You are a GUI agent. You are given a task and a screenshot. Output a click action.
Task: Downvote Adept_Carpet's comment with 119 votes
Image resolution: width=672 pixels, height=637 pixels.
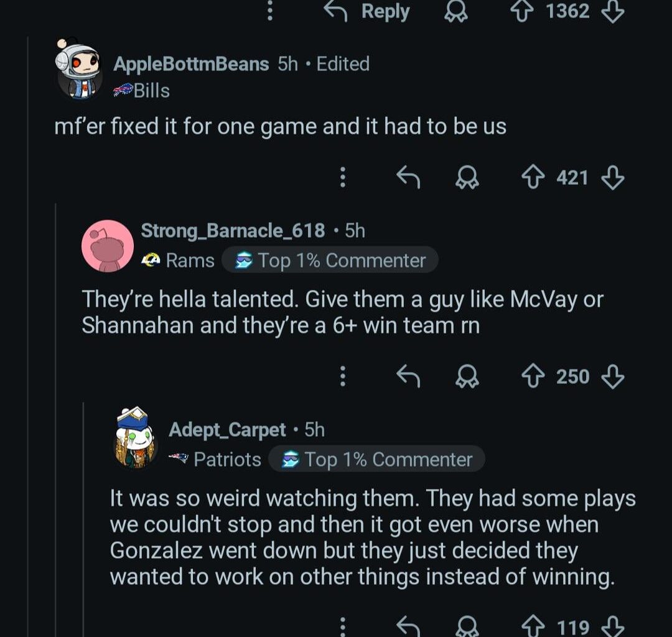tap(613, 625)
